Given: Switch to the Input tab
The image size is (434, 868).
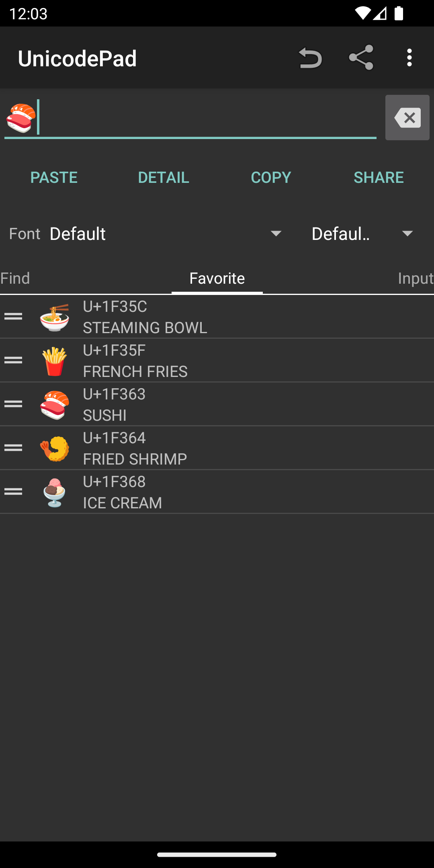Looking at the screenshot, I should click(x=415, y=278).
